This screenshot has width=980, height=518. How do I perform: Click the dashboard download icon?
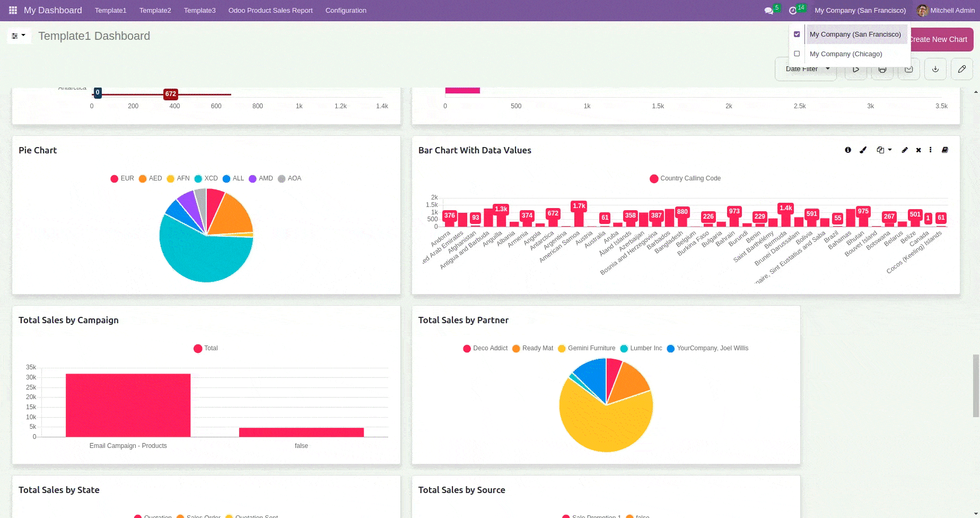tap(935, 69)
